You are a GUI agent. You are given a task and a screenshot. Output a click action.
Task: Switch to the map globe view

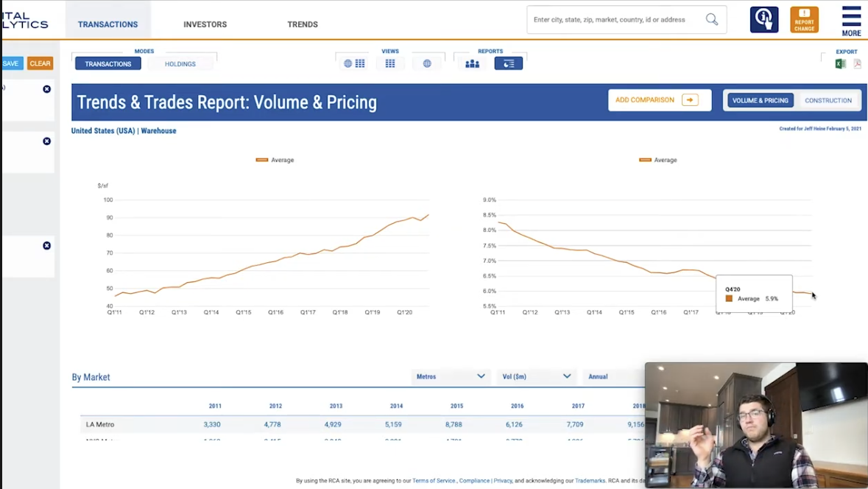[427, 63]
